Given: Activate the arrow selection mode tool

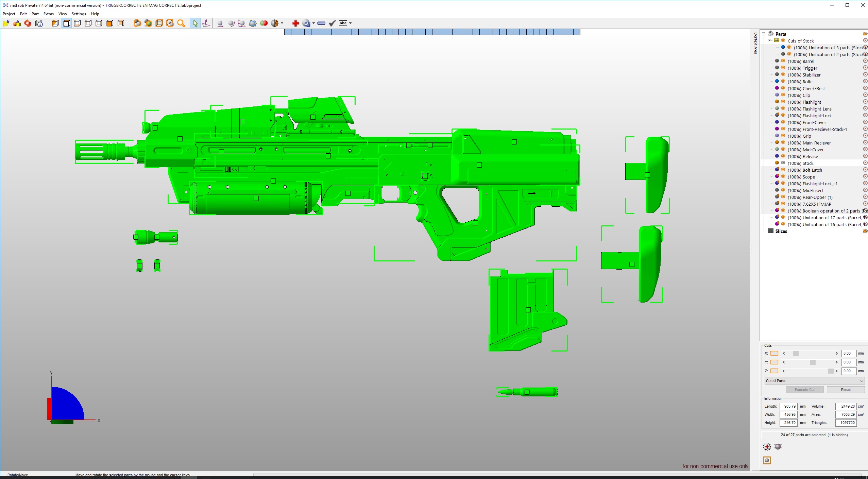Looking at the screenshot, I should (195, 23).
